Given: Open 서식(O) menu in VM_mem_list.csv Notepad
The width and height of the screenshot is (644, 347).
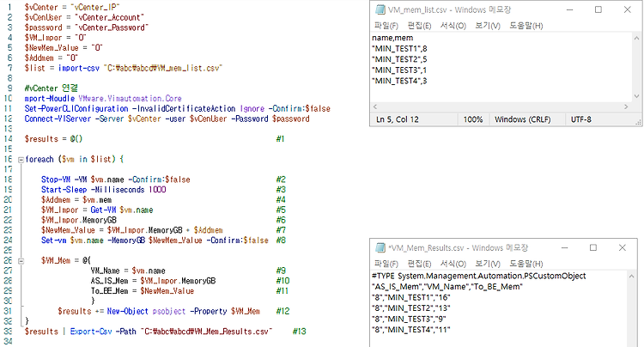Looking at the screenshot, I should 453,26.
